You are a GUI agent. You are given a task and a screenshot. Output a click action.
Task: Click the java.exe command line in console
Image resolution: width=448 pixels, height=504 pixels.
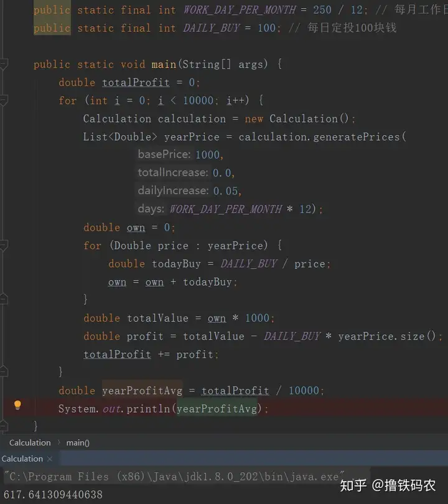[x=174, y=477]
